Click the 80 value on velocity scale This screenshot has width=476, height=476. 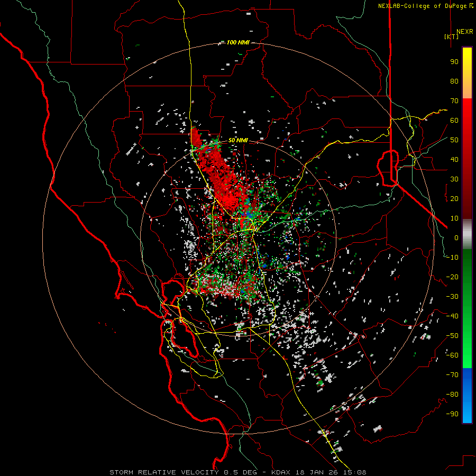(454, 81)
